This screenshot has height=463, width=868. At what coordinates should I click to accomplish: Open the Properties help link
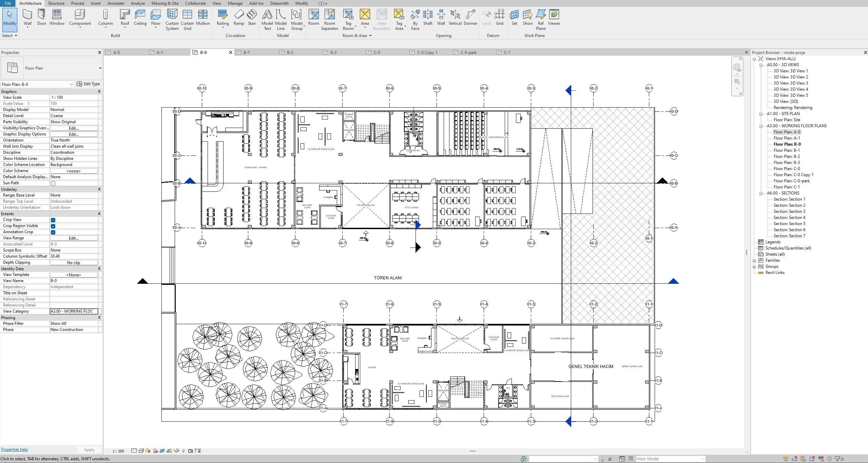[14, 449]
